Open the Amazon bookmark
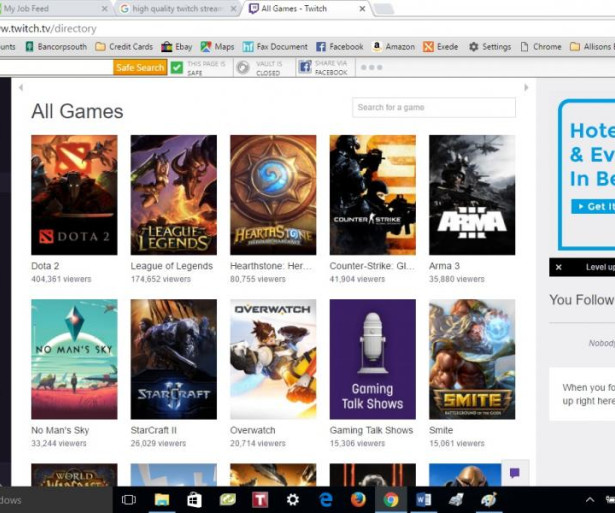Image resolution: width=615 pixels, height=513 pixels. pos(393,47)
